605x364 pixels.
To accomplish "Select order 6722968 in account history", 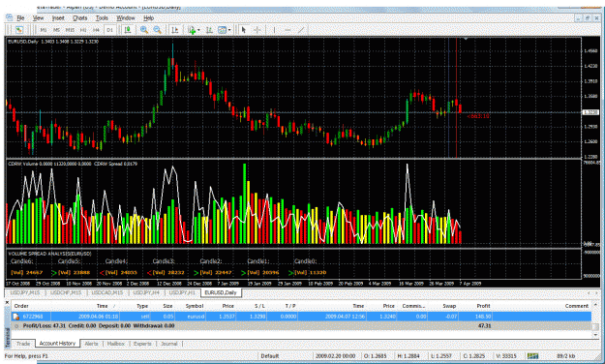I will tap(301, 317).
